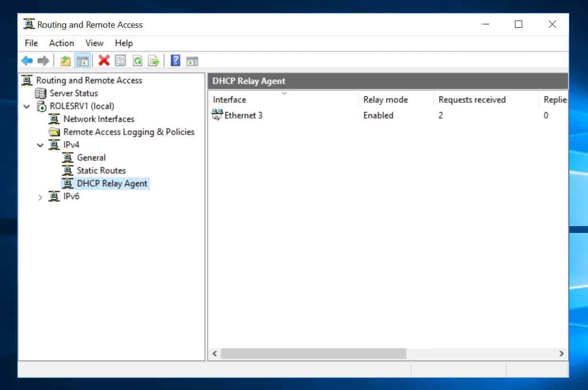Click the DHCP Relay Agent pane header
This screenshot has width=588, height=390.
(x=388, y=81)
